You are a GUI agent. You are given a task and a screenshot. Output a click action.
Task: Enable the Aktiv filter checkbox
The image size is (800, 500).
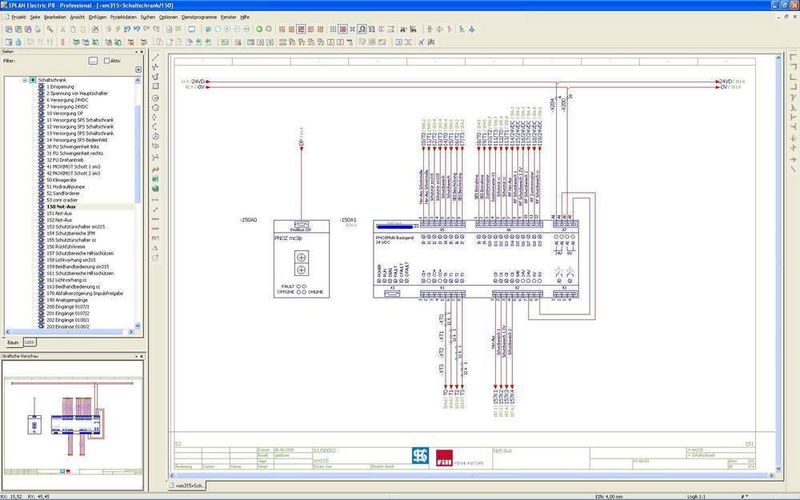[x=107, y=61]
